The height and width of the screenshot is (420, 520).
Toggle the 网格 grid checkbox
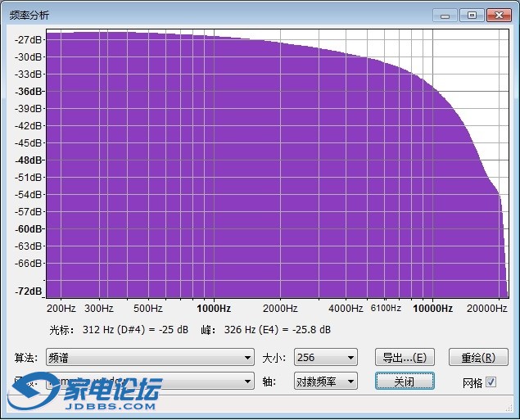491,382
